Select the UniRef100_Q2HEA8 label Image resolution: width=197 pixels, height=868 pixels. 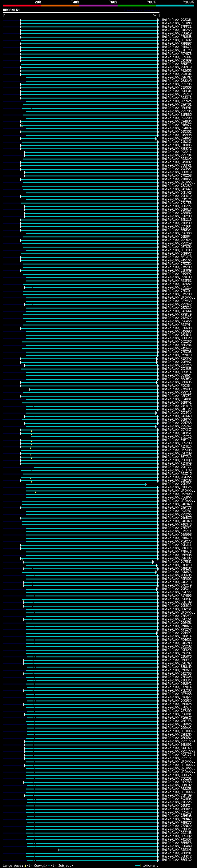(176, 816)
